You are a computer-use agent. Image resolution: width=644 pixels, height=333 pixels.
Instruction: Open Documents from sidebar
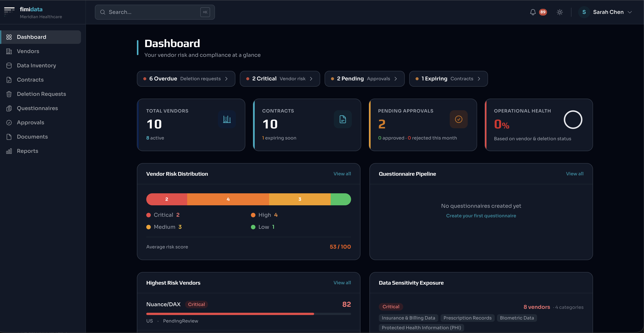(41, 137)
